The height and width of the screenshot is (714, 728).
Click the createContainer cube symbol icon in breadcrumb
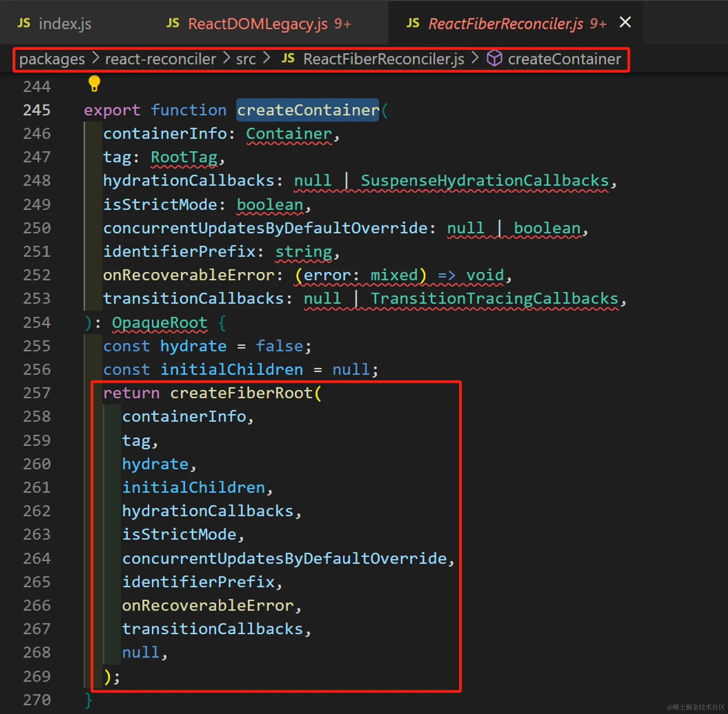pyautogui.click(x=494, y=59)
